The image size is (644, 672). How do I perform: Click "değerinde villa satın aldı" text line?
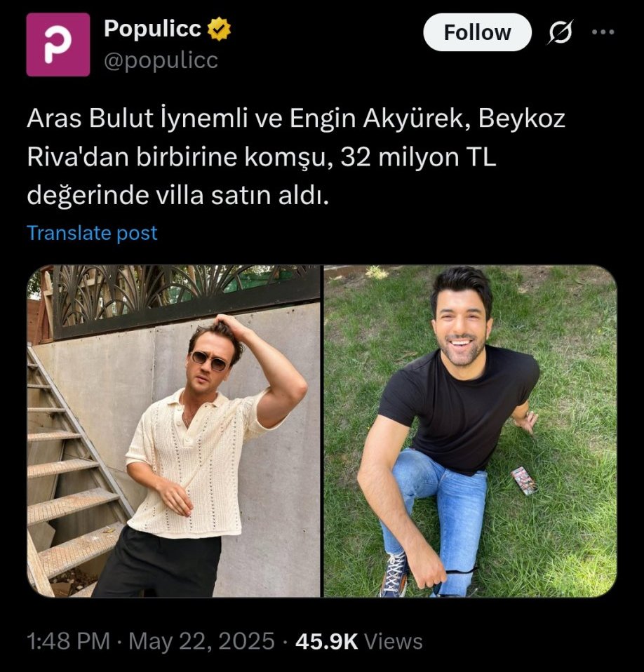pyautogui.click(x=177, y=196)
